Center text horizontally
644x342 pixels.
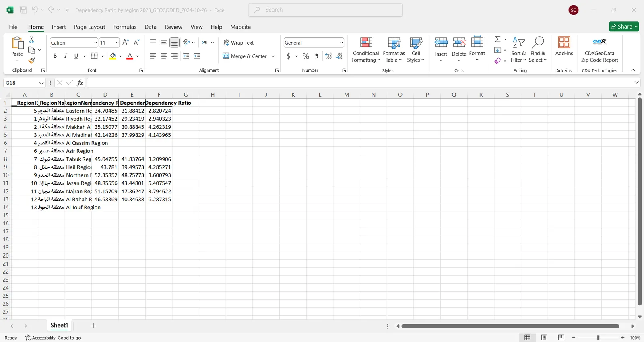tap(163, 56)
